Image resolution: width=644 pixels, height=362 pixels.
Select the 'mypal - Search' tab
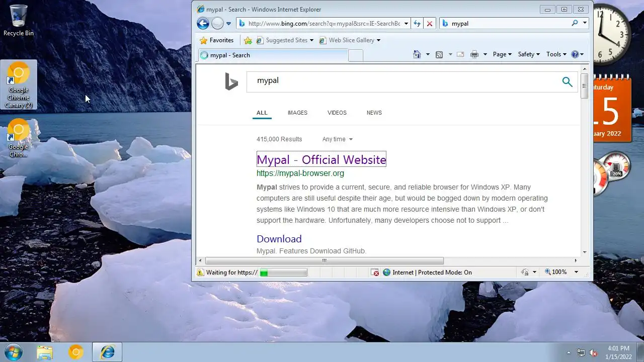point(272,55)
